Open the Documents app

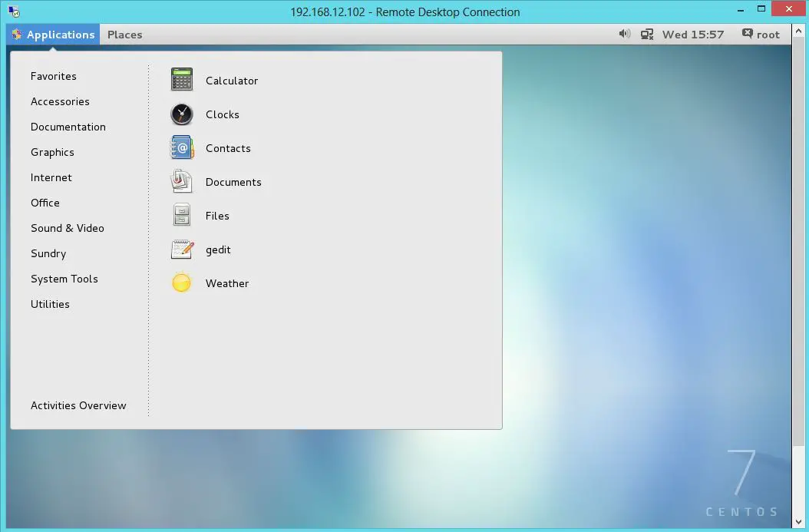(x=233, y=182)
